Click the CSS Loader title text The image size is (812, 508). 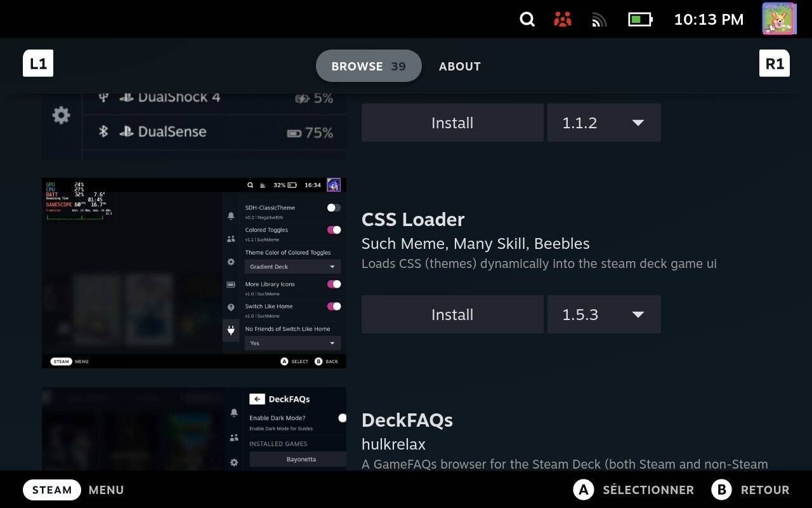(x=413, y=219)
